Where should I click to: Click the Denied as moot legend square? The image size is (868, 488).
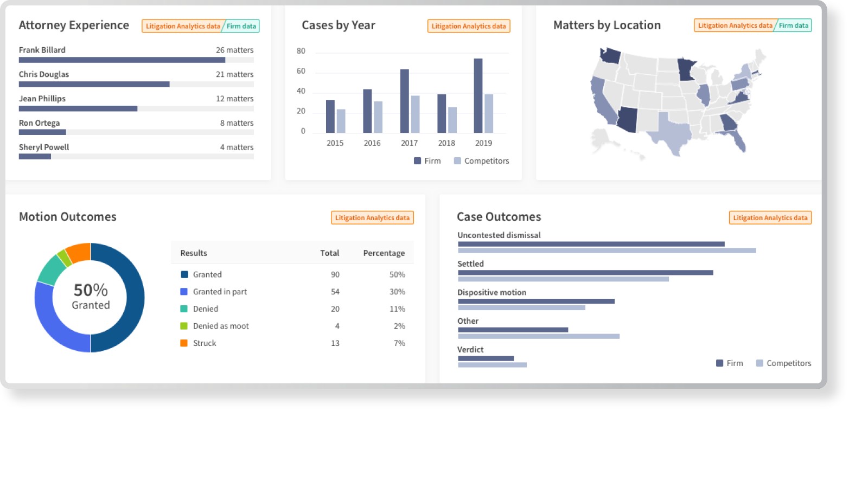184,326
